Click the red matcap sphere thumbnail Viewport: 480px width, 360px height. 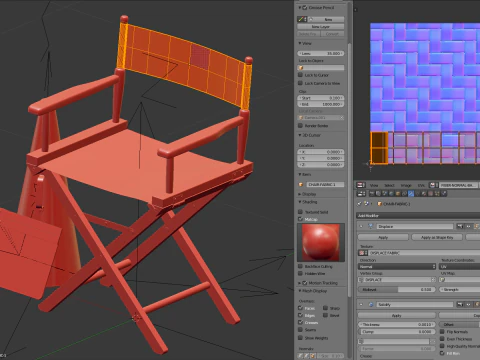[321, 242]
